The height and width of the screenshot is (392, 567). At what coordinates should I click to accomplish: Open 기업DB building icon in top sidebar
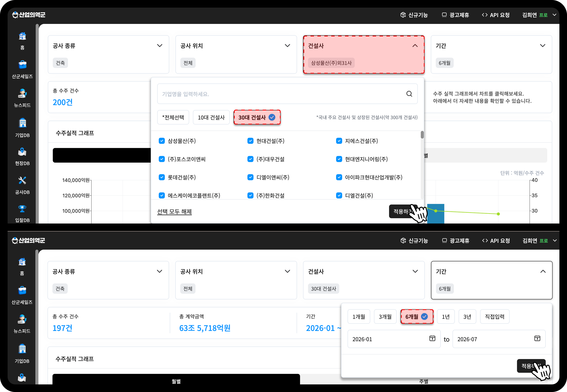(22, 123)
